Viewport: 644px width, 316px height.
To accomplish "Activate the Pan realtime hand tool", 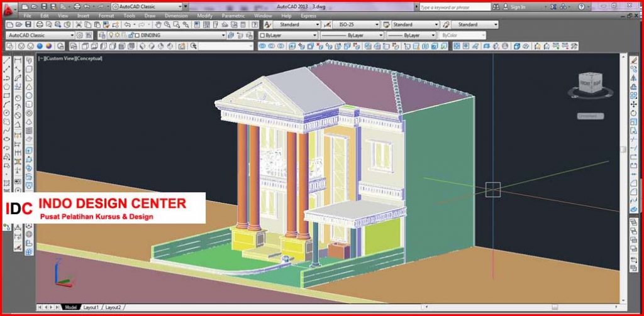I will coord(158,25).
